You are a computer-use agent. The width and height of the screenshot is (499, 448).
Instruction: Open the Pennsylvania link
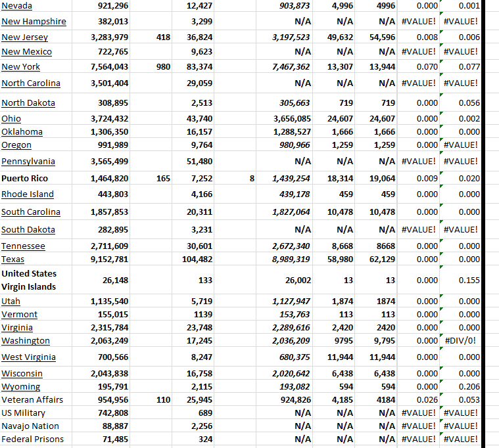(x=28, y=161)
